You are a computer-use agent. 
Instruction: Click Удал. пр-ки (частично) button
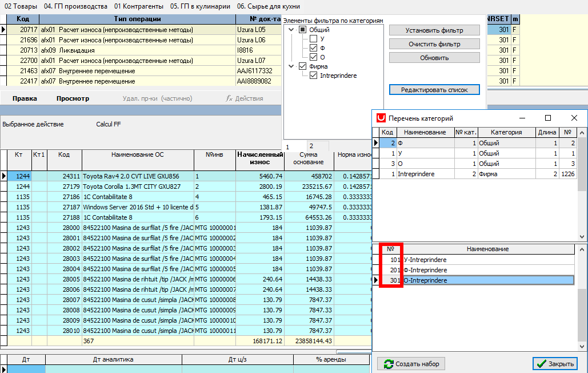(157, 98)
